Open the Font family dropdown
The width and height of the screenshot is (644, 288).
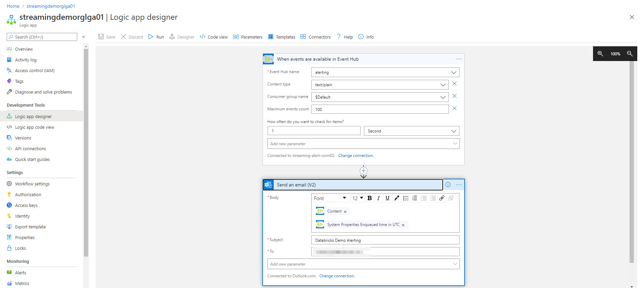pyautogui.click(x=330, y=198)
